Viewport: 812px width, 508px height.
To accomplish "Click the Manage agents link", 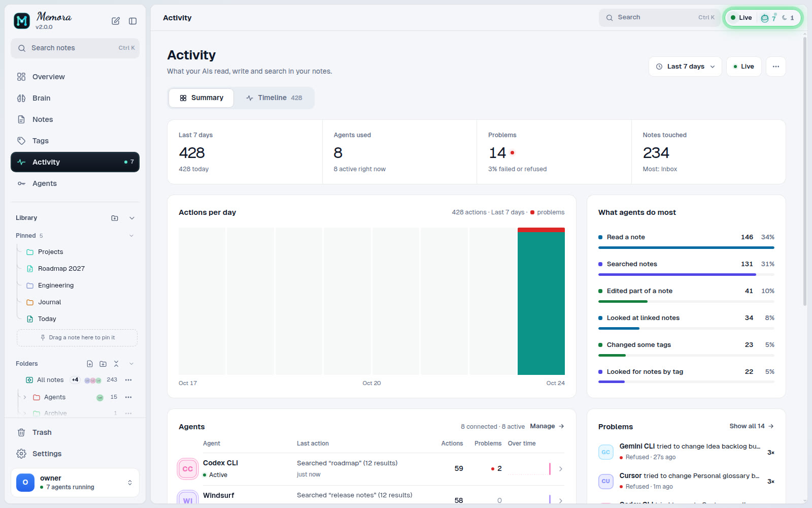I will (x=547, y=426).
